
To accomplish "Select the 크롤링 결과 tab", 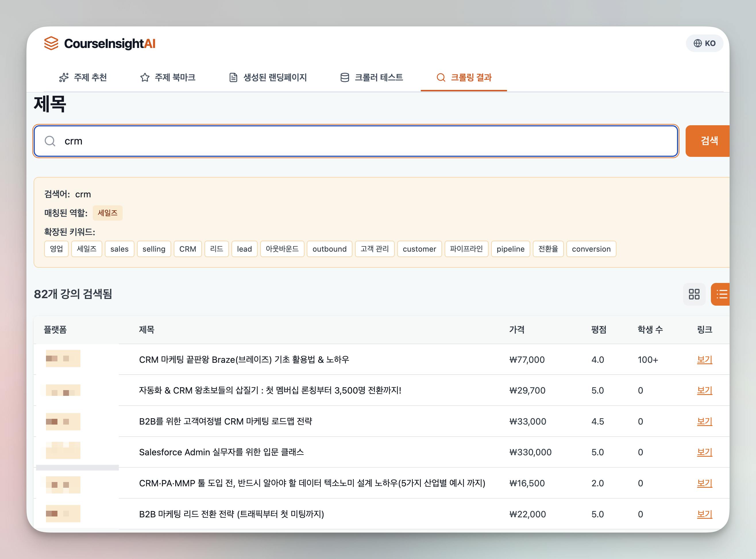I will pos(464,78).
